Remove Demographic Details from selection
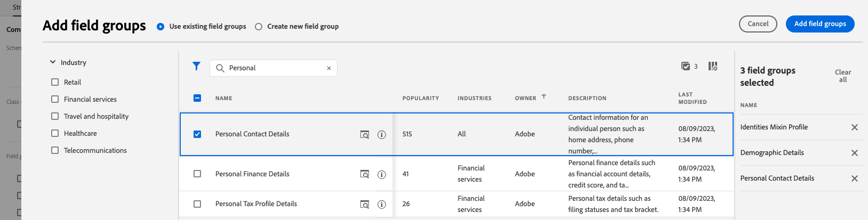 (x=855, y=153)
